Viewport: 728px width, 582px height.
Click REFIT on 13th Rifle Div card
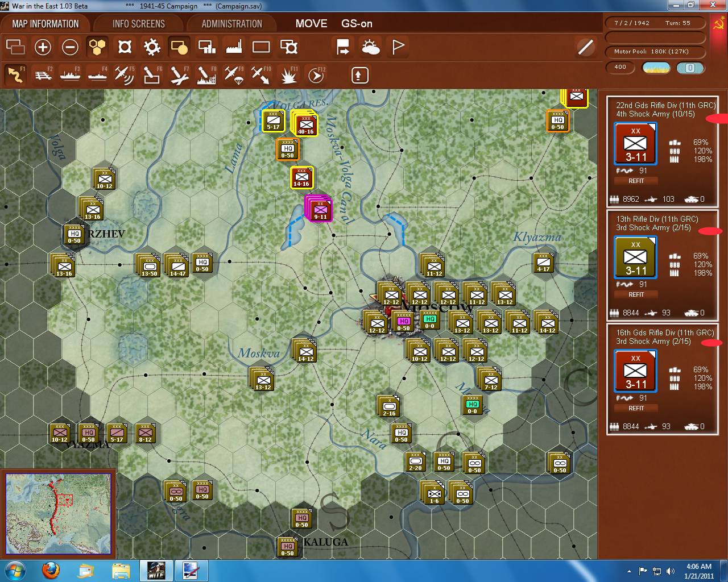click(636, 294)
